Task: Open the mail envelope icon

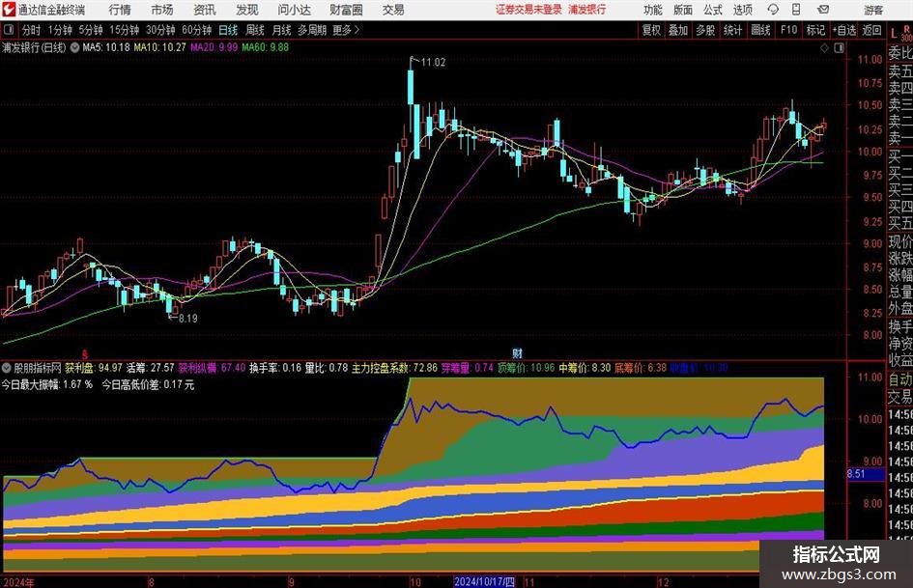Action: 823,10
